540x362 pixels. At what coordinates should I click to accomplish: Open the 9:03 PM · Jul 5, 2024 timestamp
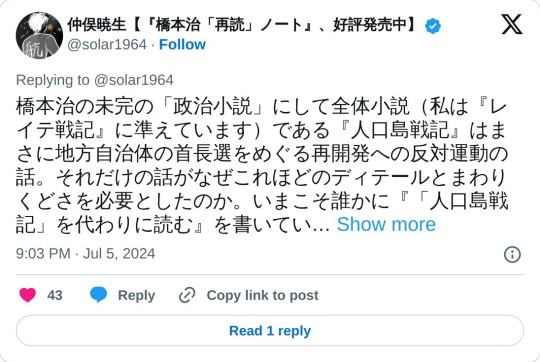(85, 254)
